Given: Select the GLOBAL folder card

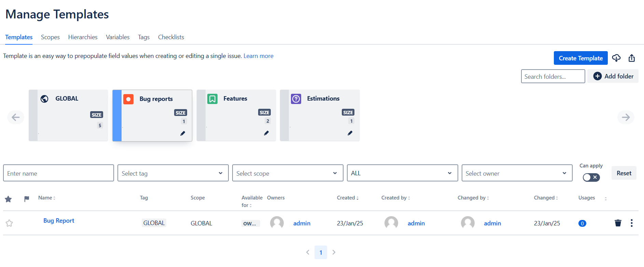Looking at the screenshot, I should tap(68, 115).
